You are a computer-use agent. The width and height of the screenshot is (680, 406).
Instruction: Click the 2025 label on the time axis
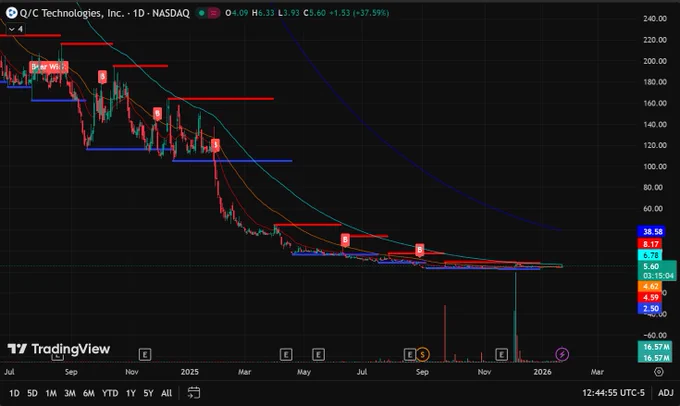(x=190, y=372)
